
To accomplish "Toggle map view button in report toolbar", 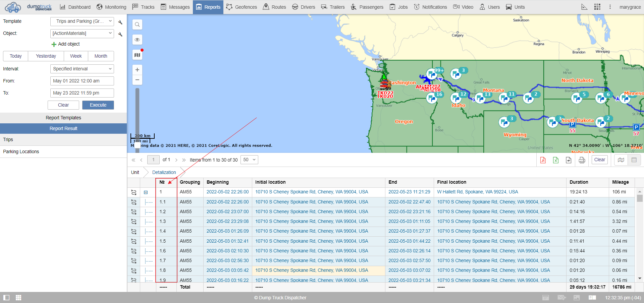I will pos(621,160).
